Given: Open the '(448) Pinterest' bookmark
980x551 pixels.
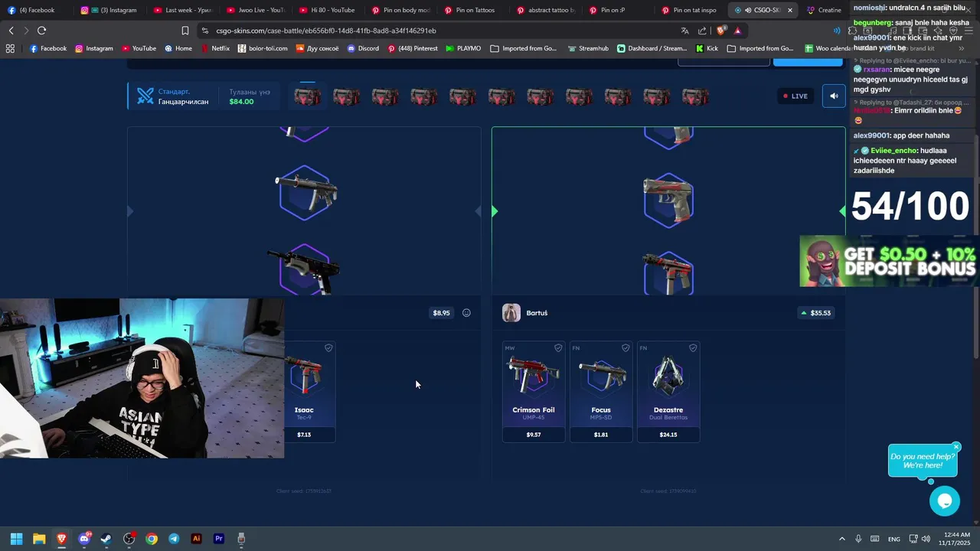Looking at the screenshot, I should pos(413,48).
